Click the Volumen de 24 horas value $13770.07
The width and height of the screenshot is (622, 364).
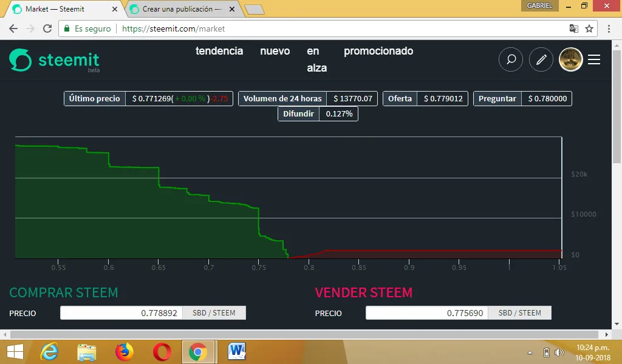pos(353,99)
